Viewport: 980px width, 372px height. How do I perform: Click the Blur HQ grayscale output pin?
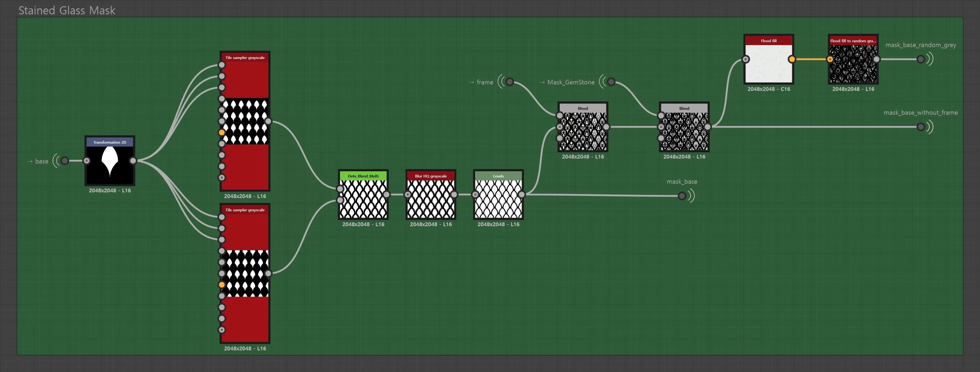pyautogui.click(x=454, y=194)
